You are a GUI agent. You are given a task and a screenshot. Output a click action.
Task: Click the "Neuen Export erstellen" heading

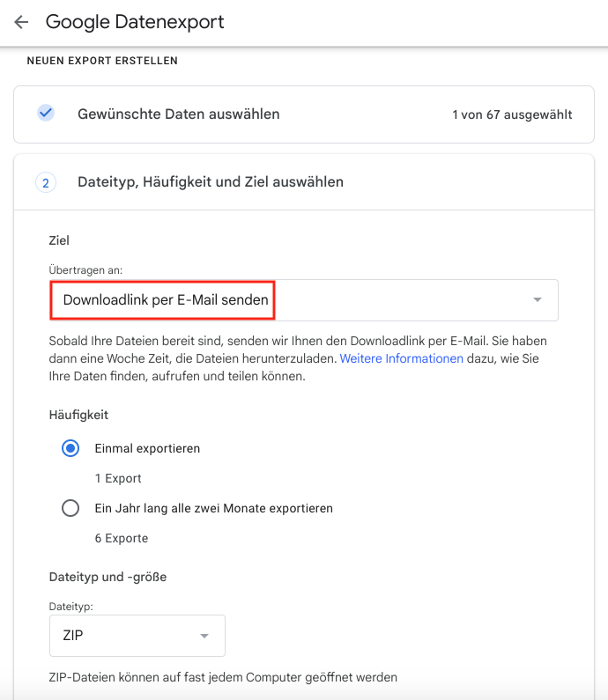102,61
